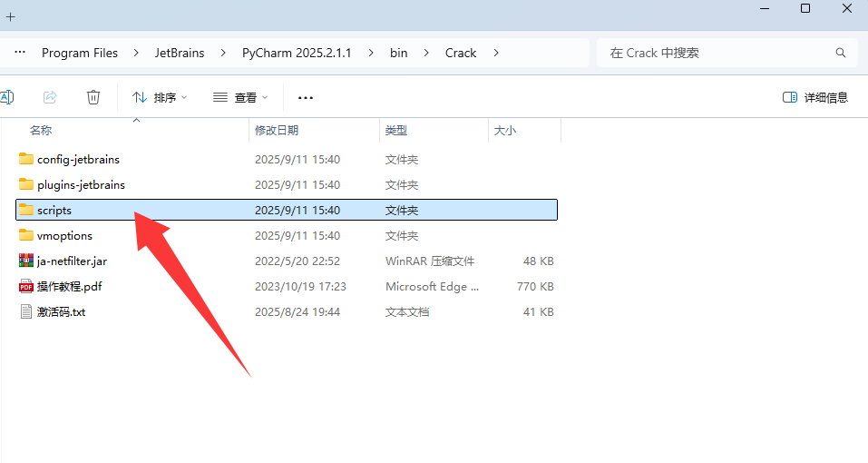The image size is (868, 463).
Task: Maximize the File Explorer window
Action: tap(805, 8)
